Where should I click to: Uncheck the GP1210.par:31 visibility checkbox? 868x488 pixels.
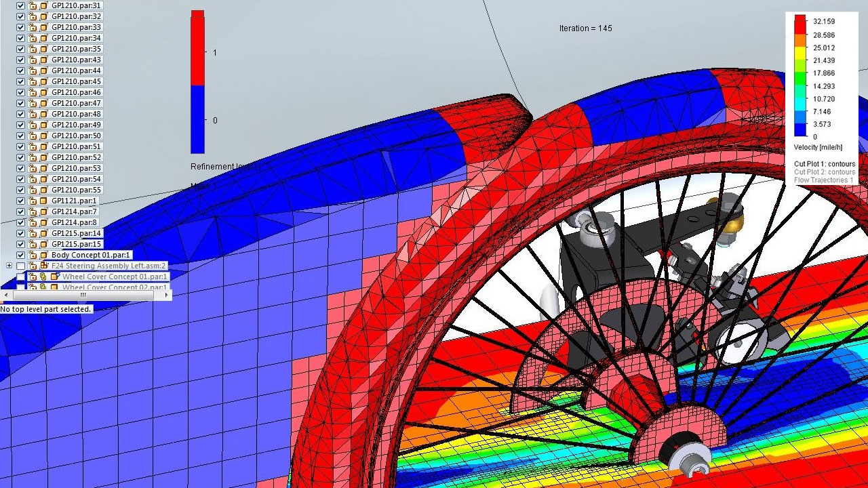[20, 5]
